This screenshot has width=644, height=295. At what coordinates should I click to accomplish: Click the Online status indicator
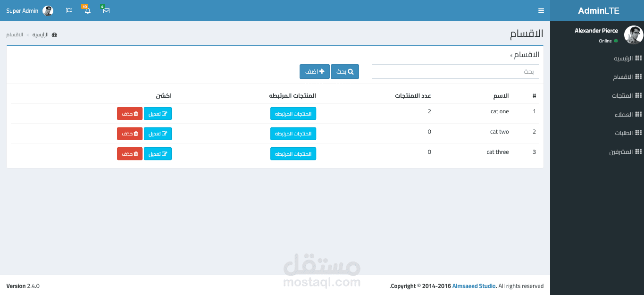608,41
